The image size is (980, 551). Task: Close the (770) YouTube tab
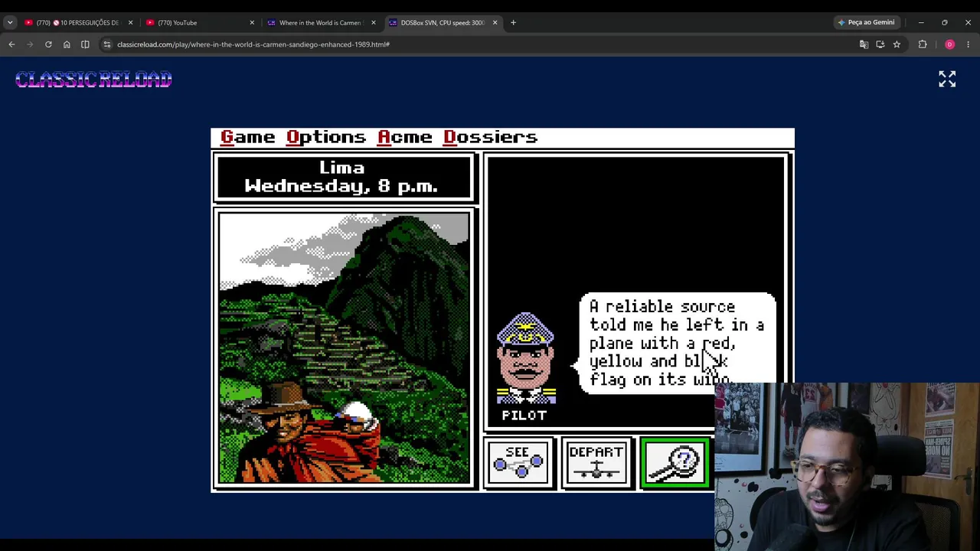[x=252, y=22]
